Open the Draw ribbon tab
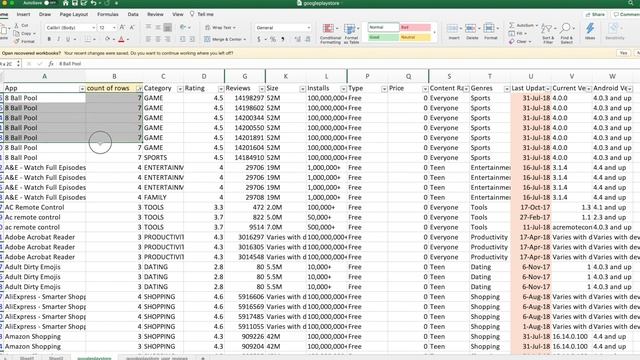 [x=45, y=14]
